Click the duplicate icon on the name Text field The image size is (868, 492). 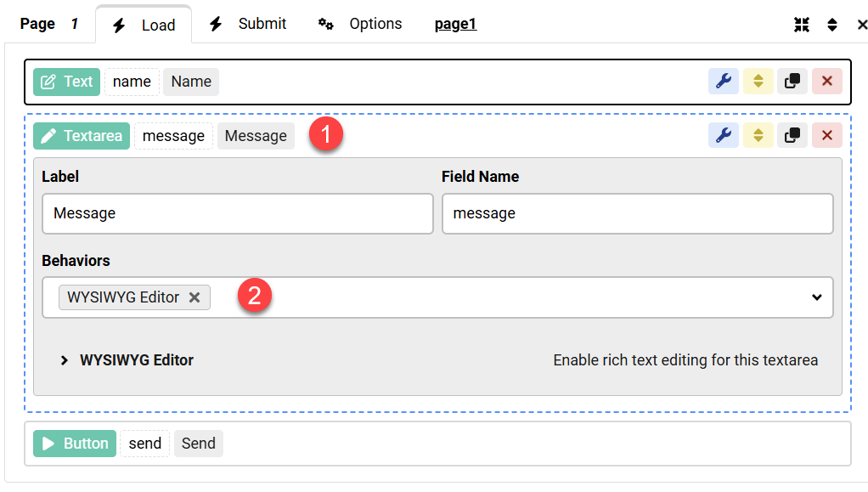click(792, 81)
